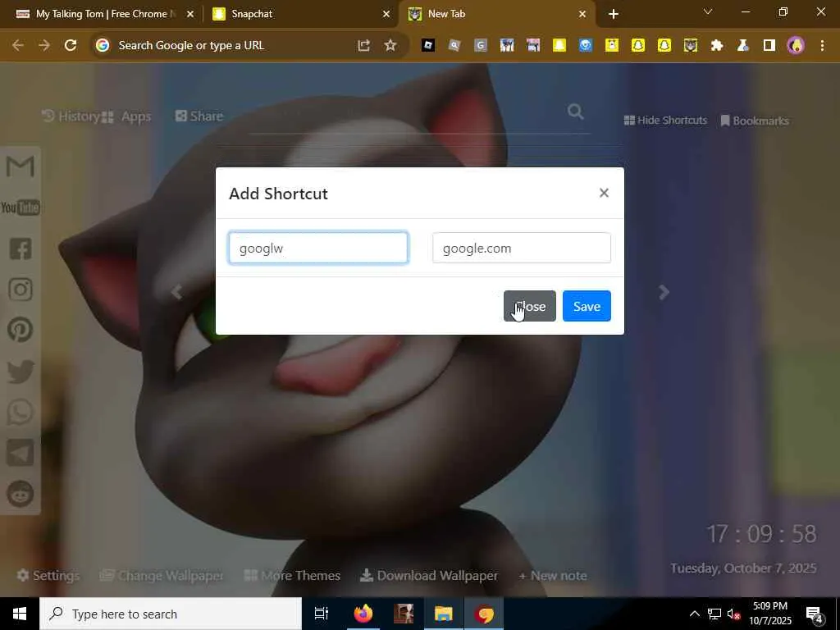
Task: Close the My Talking Tom tab
Action: pyautogui.click(x=190, y=14)
